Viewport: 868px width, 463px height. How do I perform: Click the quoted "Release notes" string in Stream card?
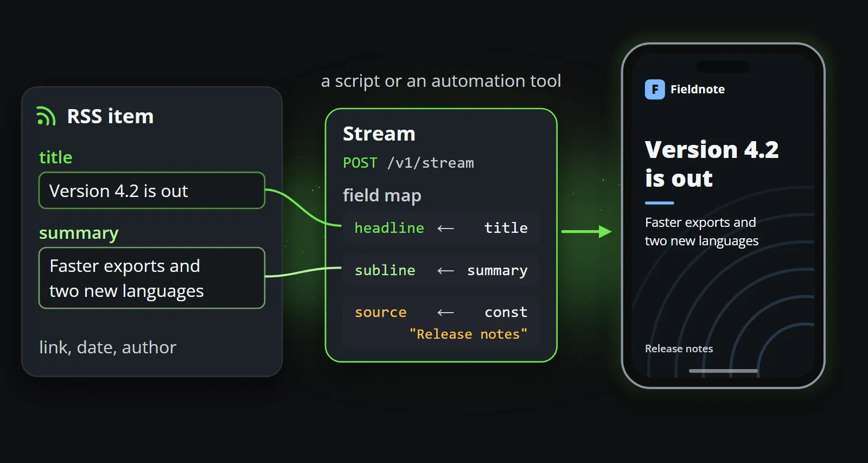pos(469,334)
